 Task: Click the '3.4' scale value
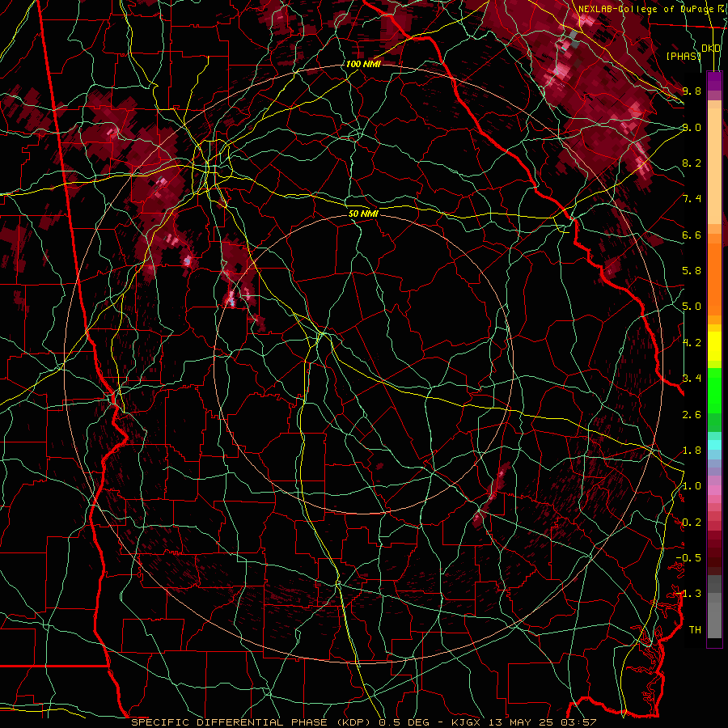(692, 379)
